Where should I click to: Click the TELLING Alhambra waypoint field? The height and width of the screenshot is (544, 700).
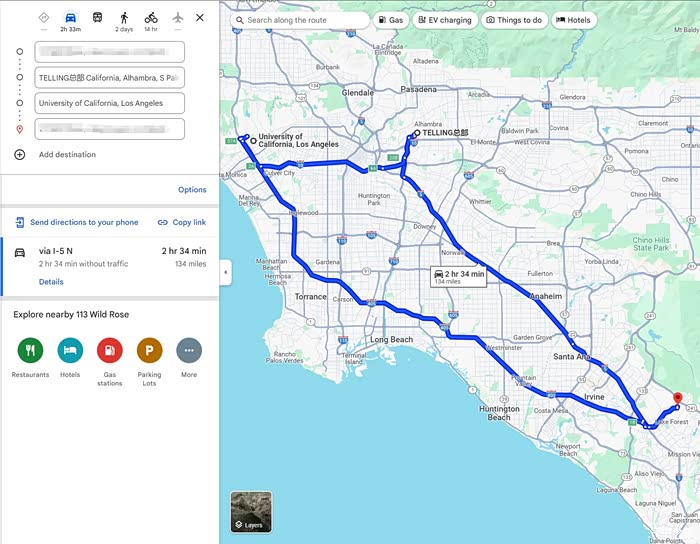pyautogui.click(x=109, y=78)
